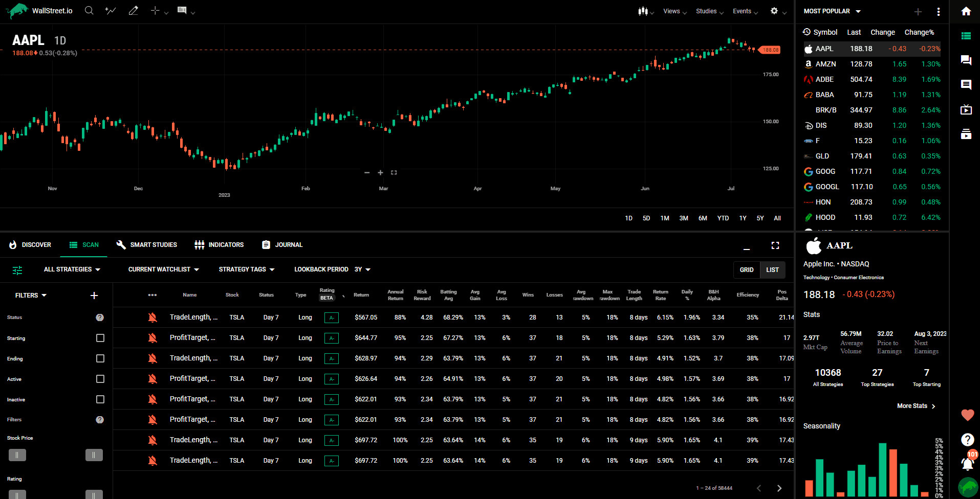Screen dimensions: 980x499
Task: Set chart range to 1M
Action: [665, 218]
